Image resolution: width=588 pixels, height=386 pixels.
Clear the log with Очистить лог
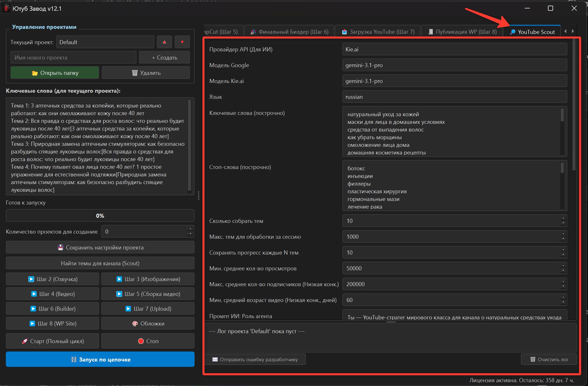click(x=549, y=359)
